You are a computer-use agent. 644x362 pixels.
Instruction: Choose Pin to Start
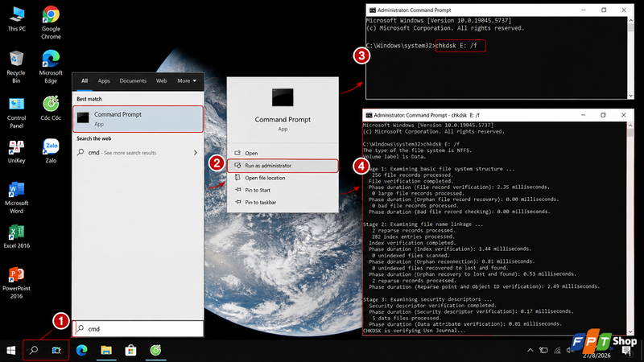(283, 190)
